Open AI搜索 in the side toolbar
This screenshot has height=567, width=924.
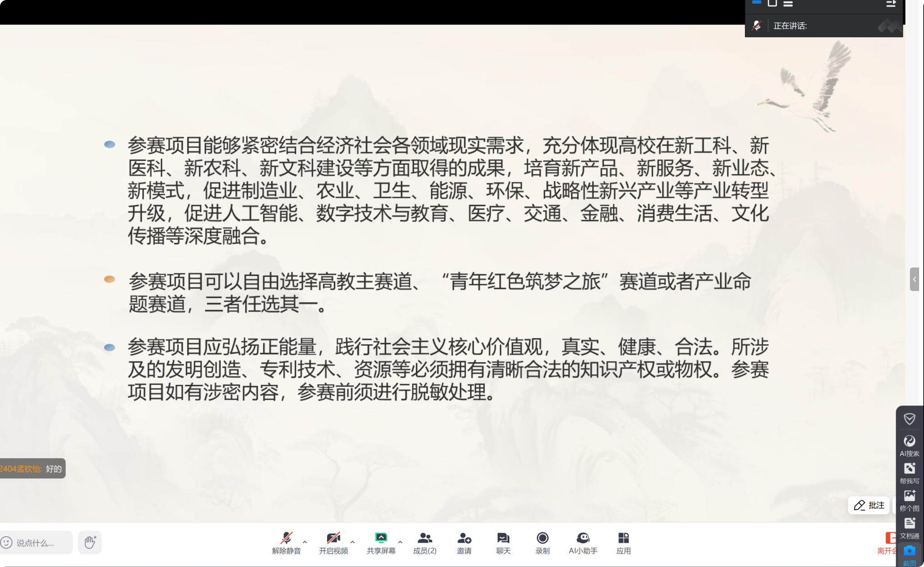[909, 445]
